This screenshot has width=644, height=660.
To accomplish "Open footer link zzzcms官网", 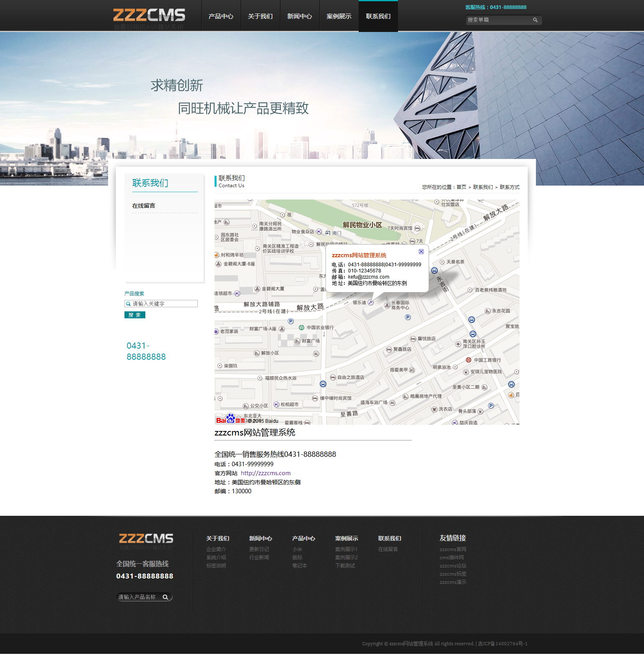I will 453,549.
